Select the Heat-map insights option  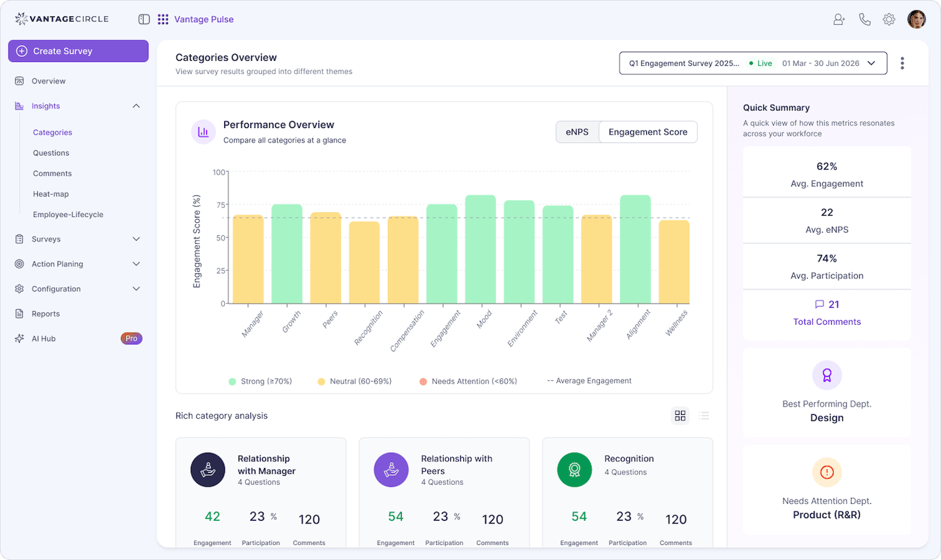coord(50,193)
